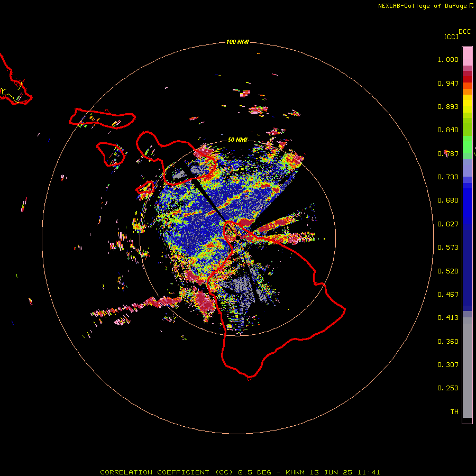Select the 0.627 scale value
Screen dimensions: 476x476
coord(448,224)
